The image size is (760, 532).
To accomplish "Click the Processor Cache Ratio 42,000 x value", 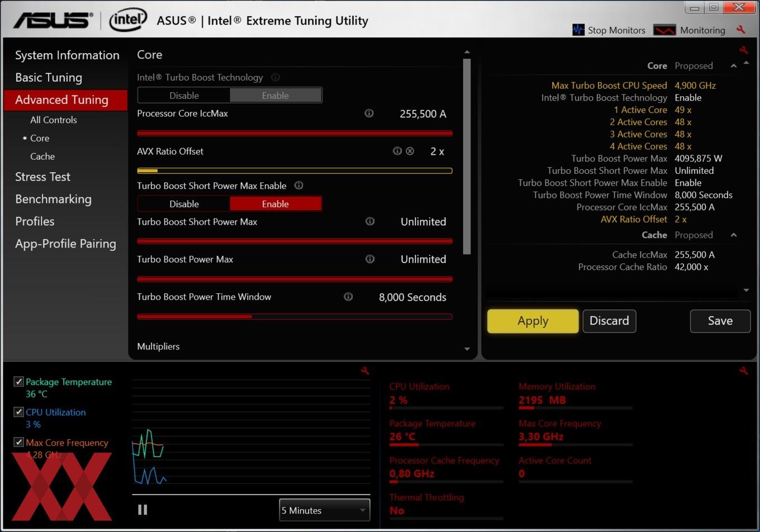I will click(691, 267).
